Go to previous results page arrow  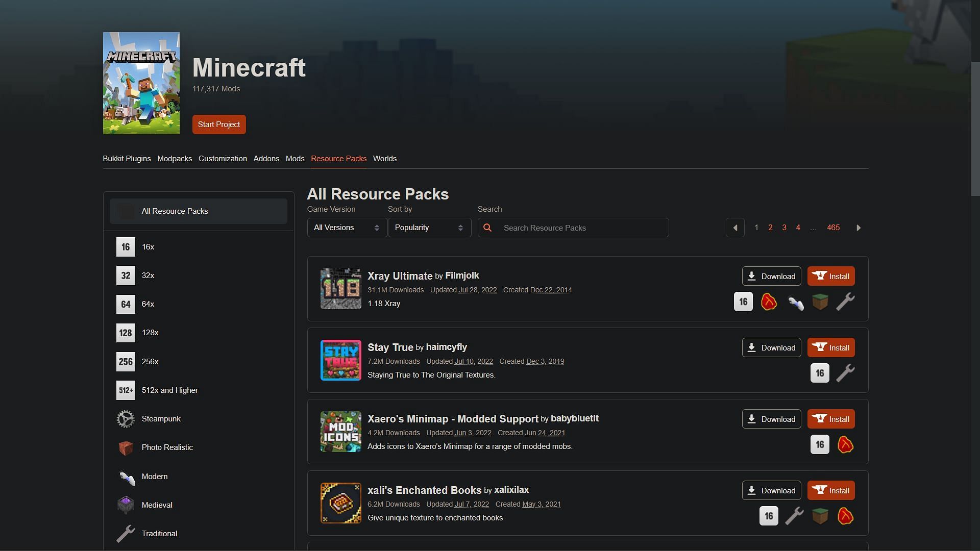point(735,228)
